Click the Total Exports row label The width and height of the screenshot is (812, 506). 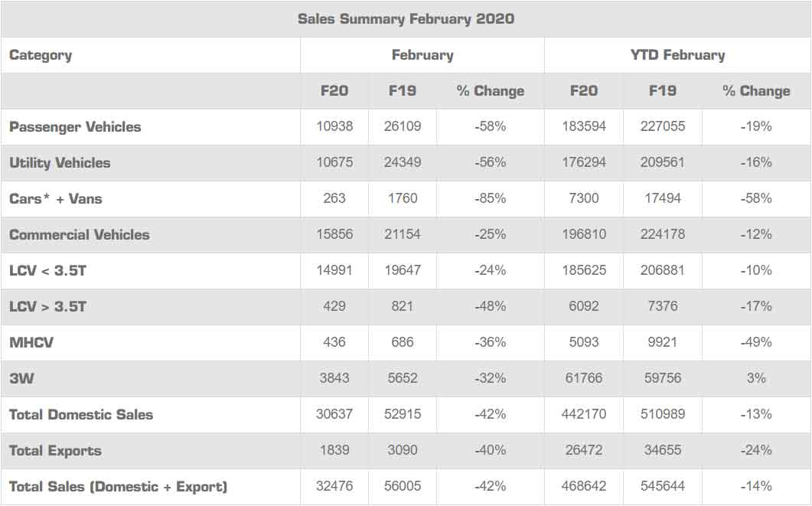coord(55,451)
